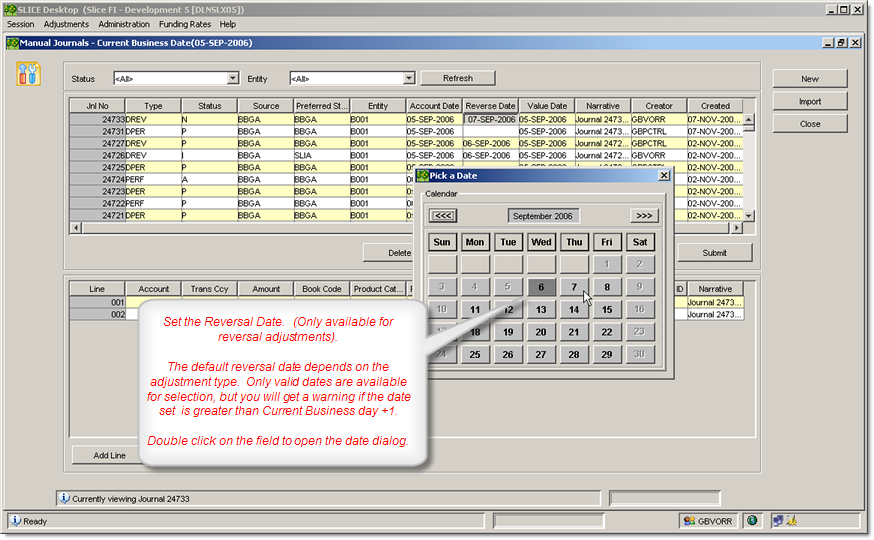Click the Refresh button
Screen dimensions: 874x540
coord(457,78)
